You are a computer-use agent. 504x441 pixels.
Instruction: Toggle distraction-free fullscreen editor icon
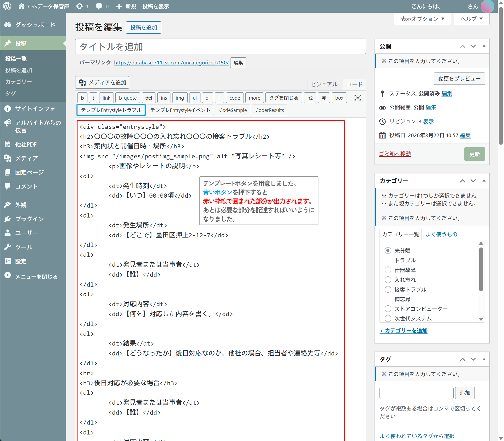pyautogui.click(x=358, y=98)
